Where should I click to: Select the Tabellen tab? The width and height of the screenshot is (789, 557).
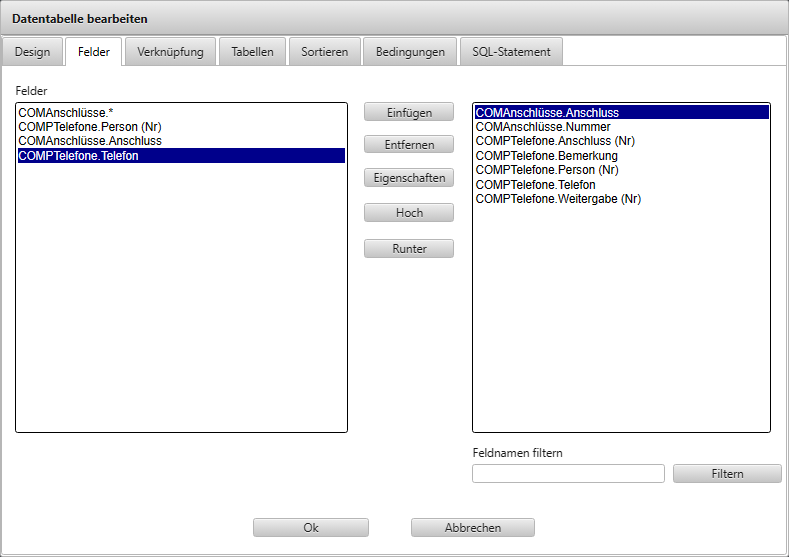tap(252, 52)
